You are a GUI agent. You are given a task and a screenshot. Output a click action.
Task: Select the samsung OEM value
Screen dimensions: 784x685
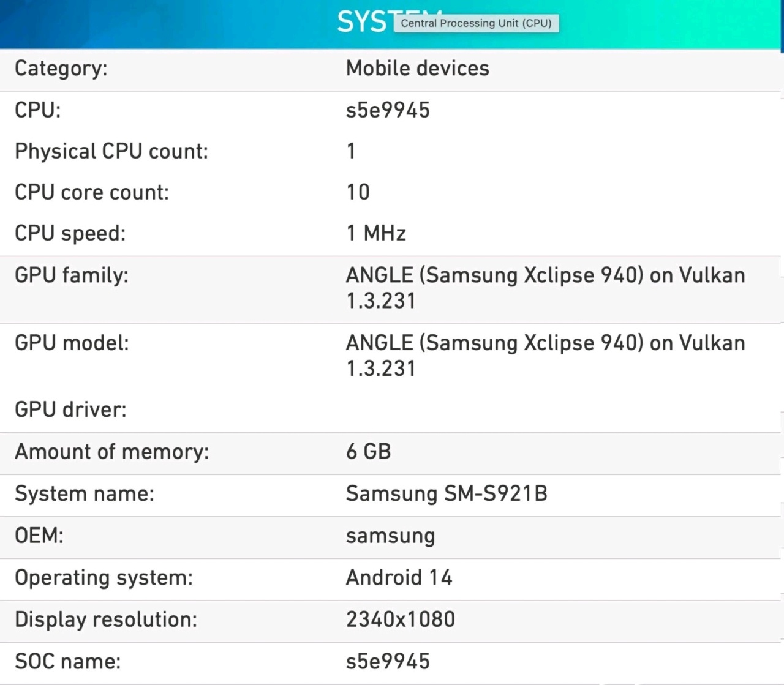click(390, 536)
